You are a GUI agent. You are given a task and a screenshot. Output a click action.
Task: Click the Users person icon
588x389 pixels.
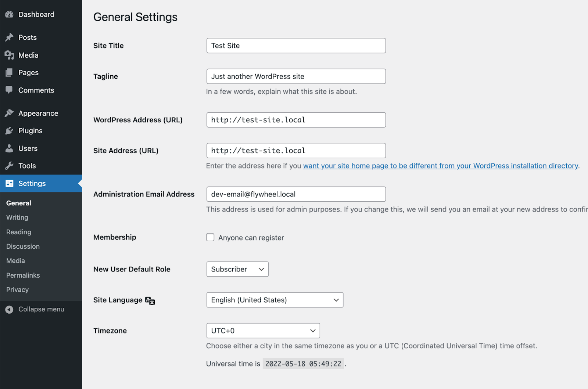tap(9, 148)
